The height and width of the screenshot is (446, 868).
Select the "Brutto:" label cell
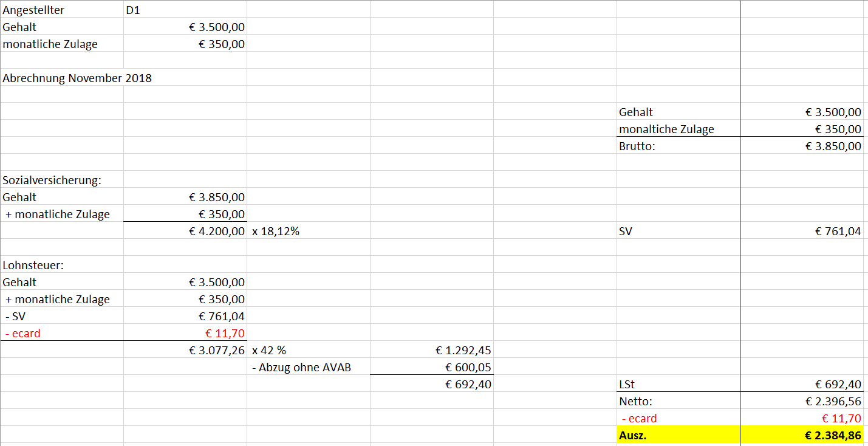coord(637,146)
